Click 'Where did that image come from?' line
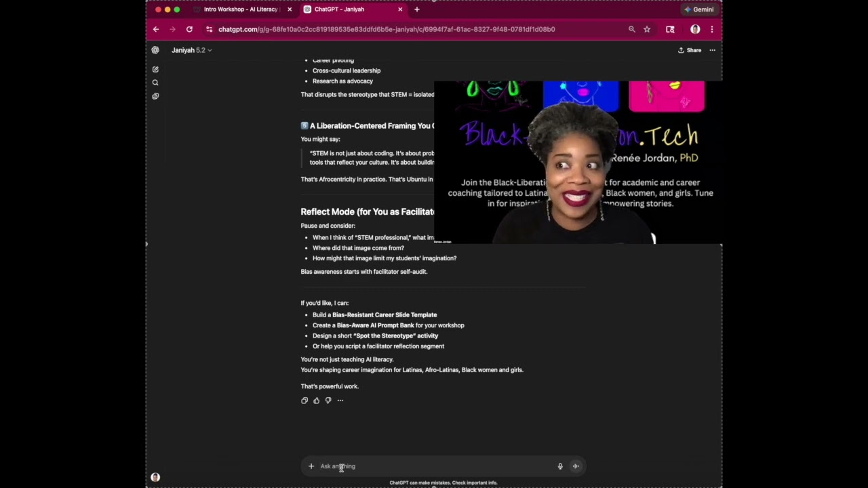This screenshot has height=488, width=868. [358, 248]
